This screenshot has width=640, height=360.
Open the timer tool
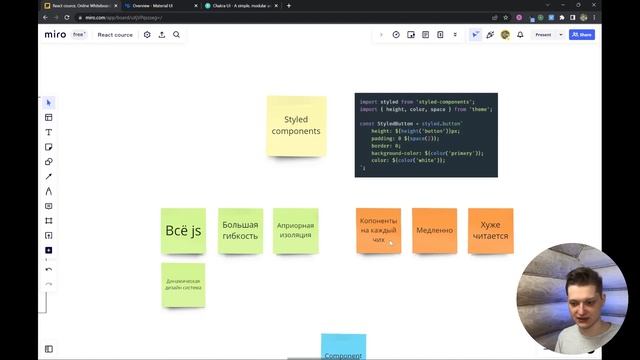(396, 35)
